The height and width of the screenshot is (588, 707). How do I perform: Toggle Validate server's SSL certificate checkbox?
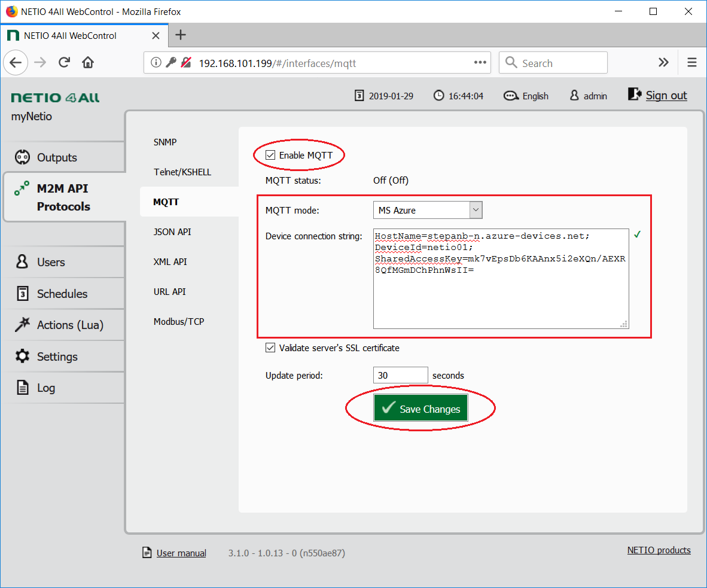270,348
